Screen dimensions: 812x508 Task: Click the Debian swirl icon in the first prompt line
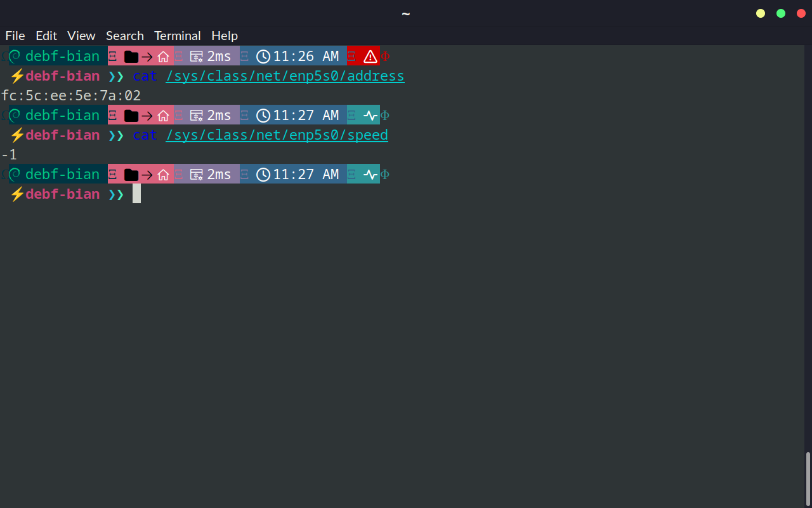(15, 57)
